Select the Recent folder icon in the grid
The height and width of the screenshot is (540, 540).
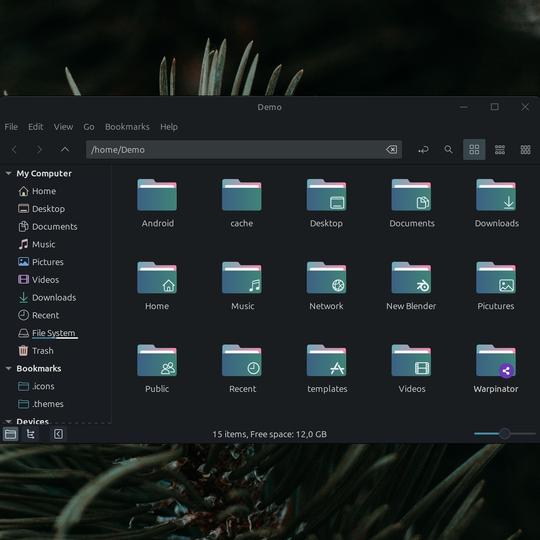point(242,360)
